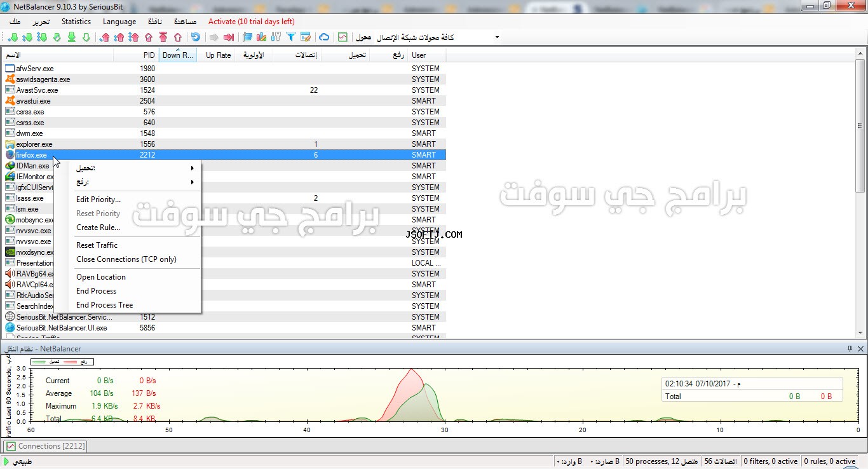Choose Open Location from context menu
The image size is (868, 469).
tap(135, 277)
